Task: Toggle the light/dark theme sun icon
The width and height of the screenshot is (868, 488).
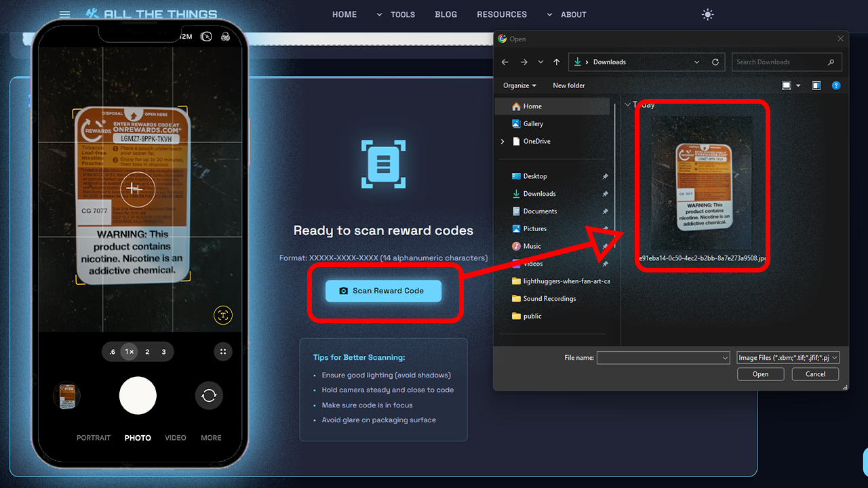Action: 708,14
